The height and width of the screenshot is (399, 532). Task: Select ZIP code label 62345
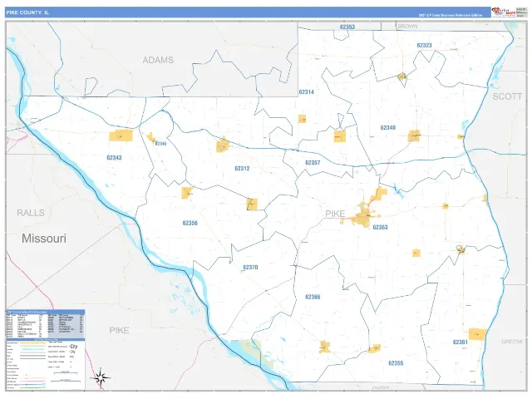160,144
